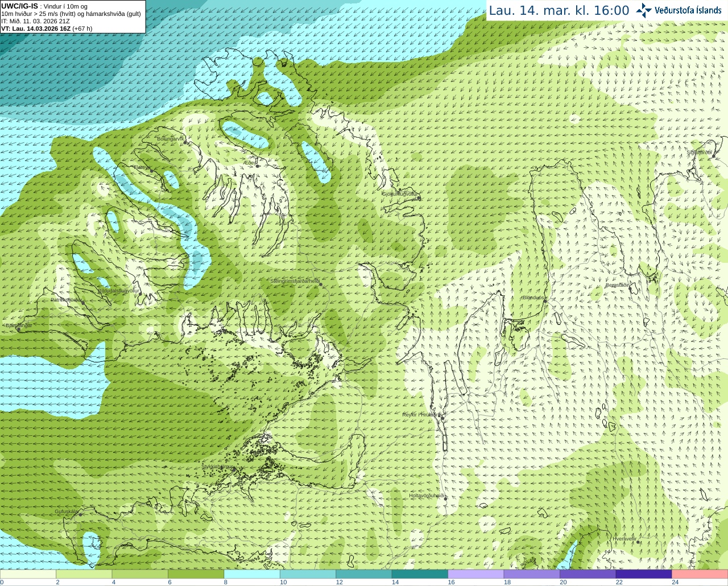Select the 20–22 m/s violet swatch
The width and height of the screenshot is (728, 586).
588,574
